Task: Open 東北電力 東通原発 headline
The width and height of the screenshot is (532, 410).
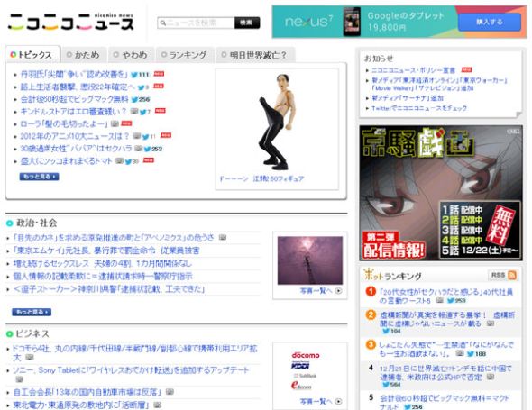Action: [x=81, y=405]
